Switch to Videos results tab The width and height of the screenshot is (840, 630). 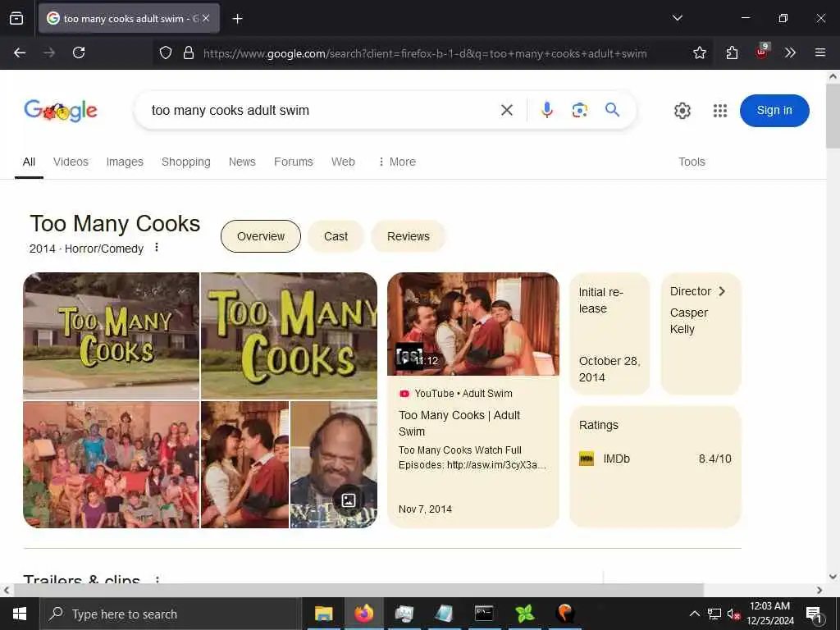point(71,162)
